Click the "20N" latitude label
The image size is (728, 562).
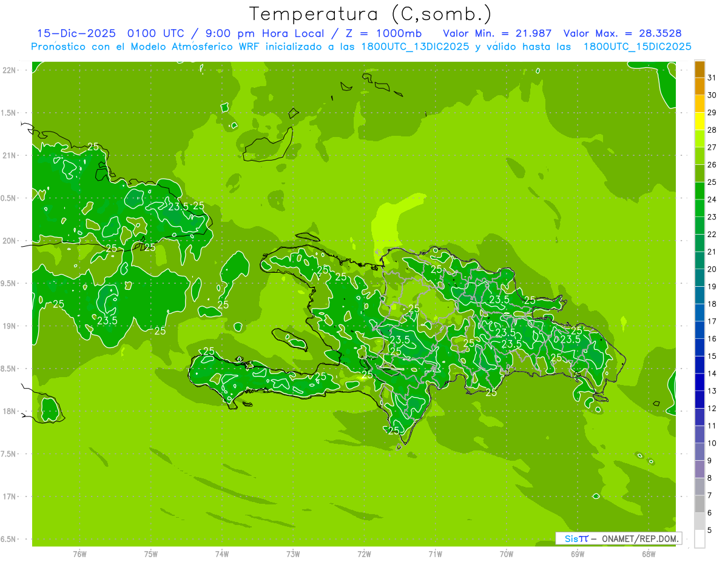coord(9,241)
